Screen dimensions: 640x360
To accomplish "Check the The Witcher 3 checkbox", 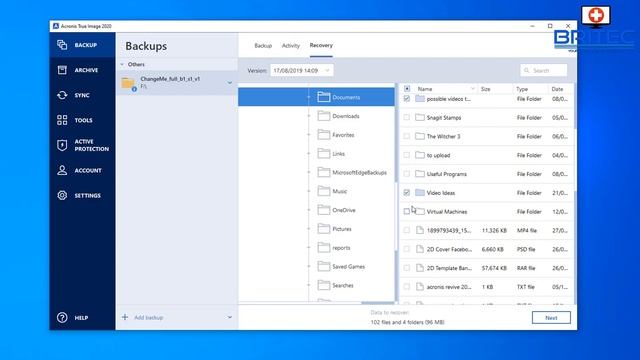I will 407,136.
